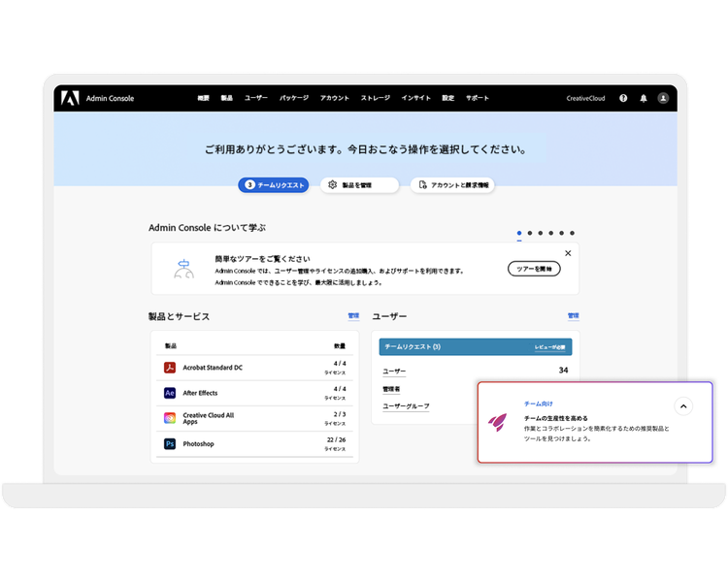Collapse the team productivity card chevron

pos(683,406)
